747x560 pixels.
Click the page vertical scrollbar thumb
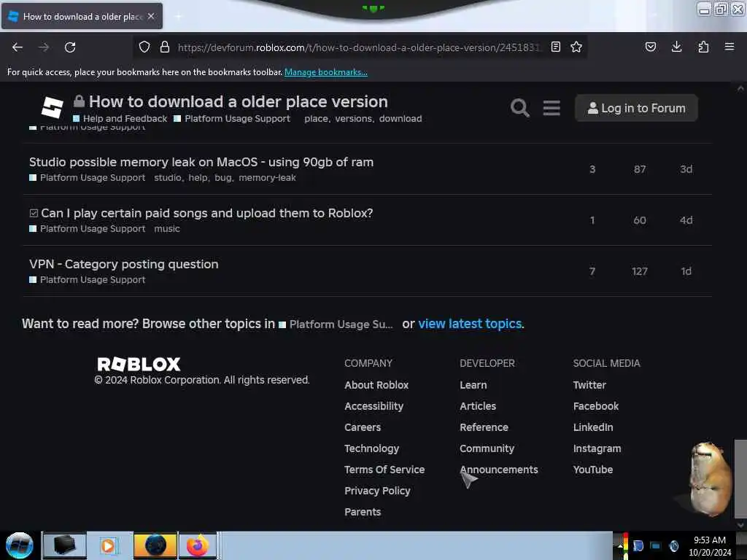740,478
